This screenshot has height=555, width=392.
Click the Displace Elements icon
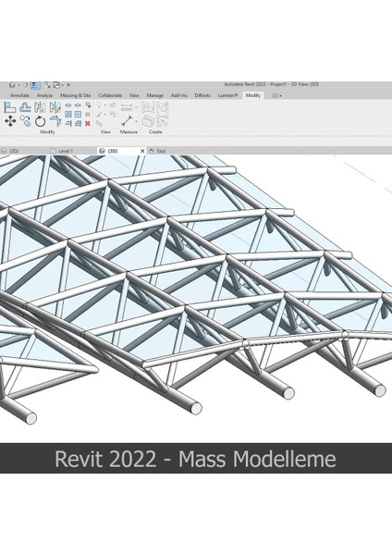tap(113, 105)
